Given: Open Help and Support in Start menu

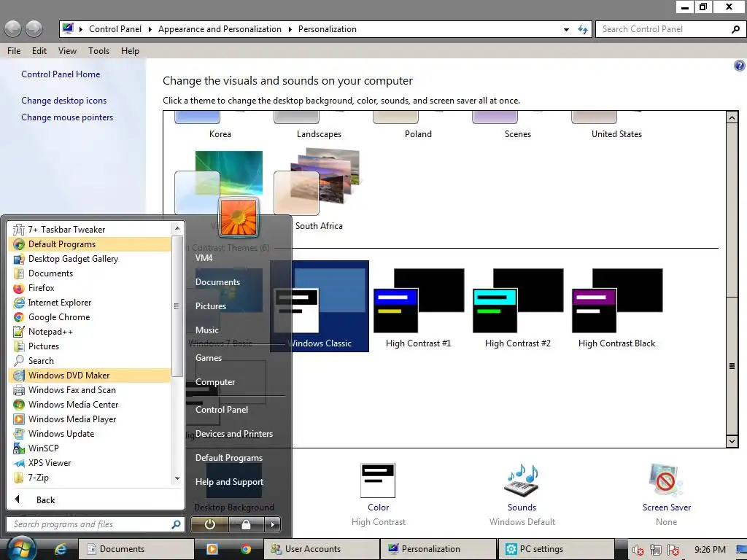Looking at the screenshot, I should [229, 482].
